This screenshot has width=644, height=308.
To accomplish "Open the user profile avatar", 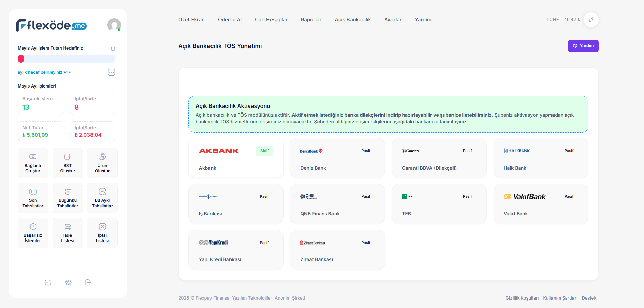I will (x=114, y=25).
